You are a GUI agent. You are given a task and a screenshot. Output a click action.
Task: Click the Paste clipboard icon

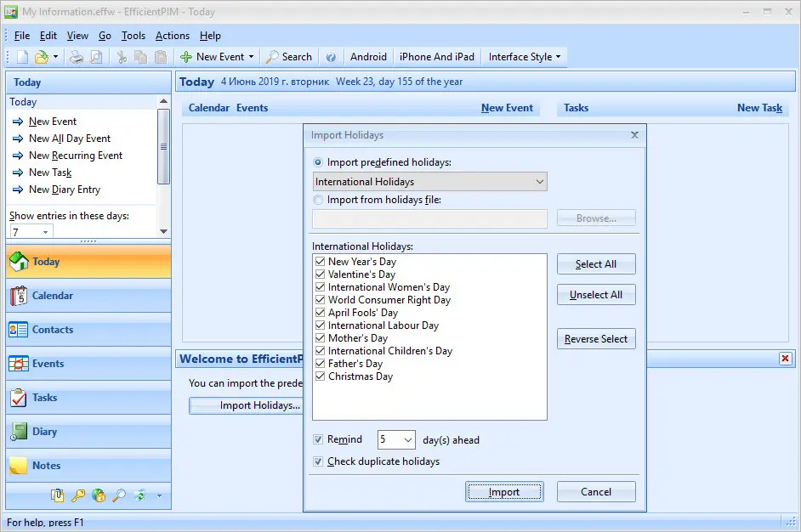click(161, 57)
